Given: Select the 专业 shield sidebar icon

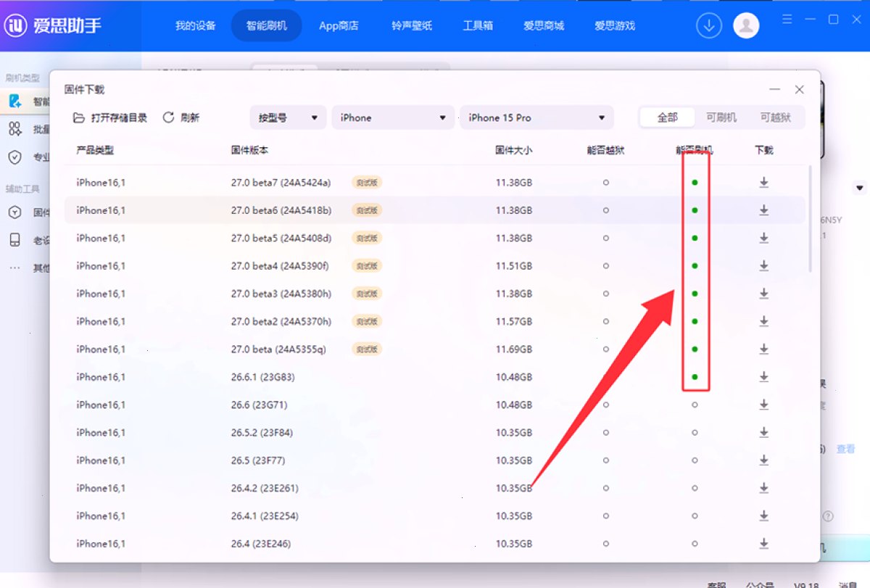Looking at the screenshot, I should (15, 157).
